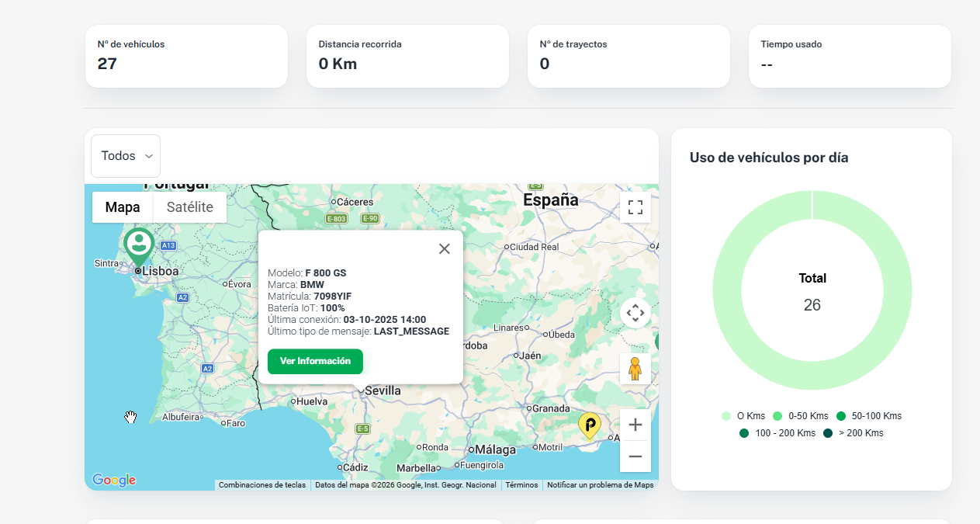Click the Granada city label on map
This screenshot has height=524, width=980.
click(x=552, y=408)
